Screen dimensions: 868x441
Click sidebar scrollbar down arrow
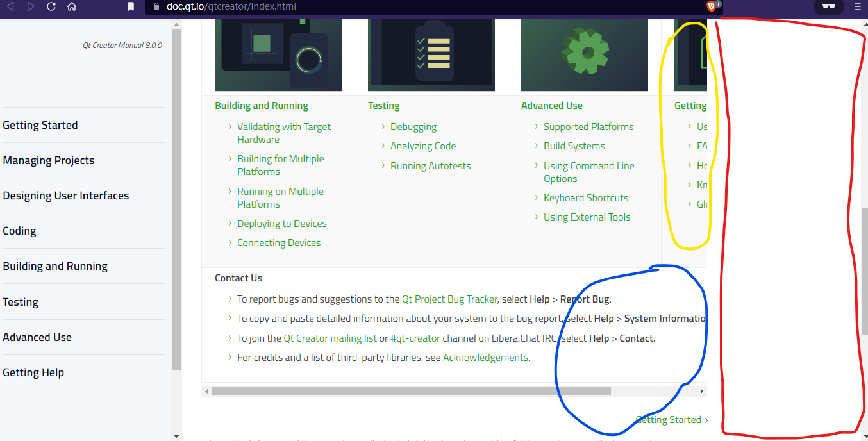click(177, 436)
